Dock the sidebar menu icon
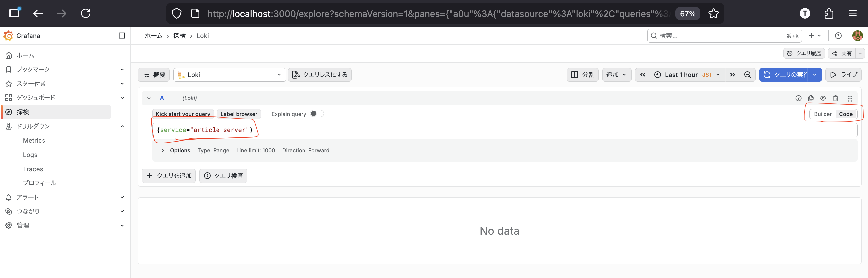Viewport: 868px width, 278px height. coord(122,36)
